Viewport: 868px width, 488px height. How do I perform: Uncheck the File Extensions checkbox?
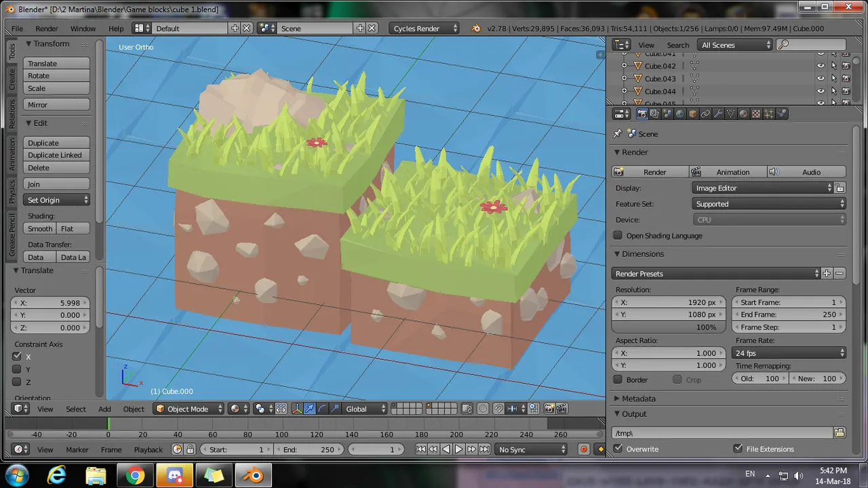[738, 449]
